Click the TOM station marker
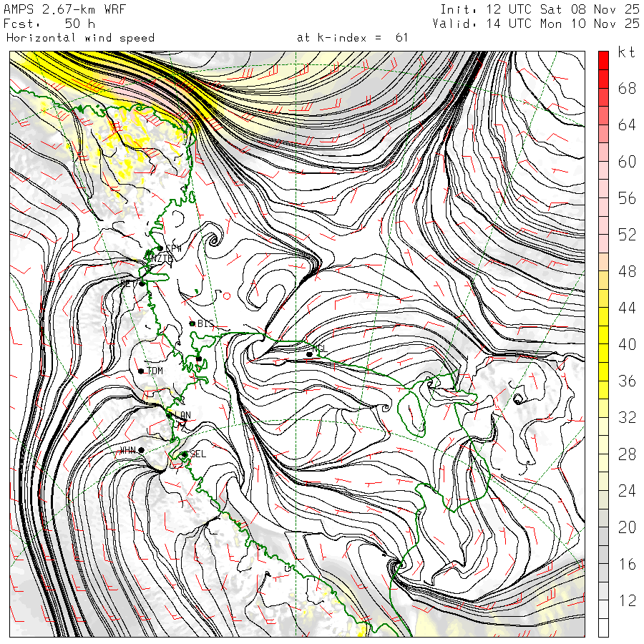This screenshot has width=644, height=644. [141, 371]
